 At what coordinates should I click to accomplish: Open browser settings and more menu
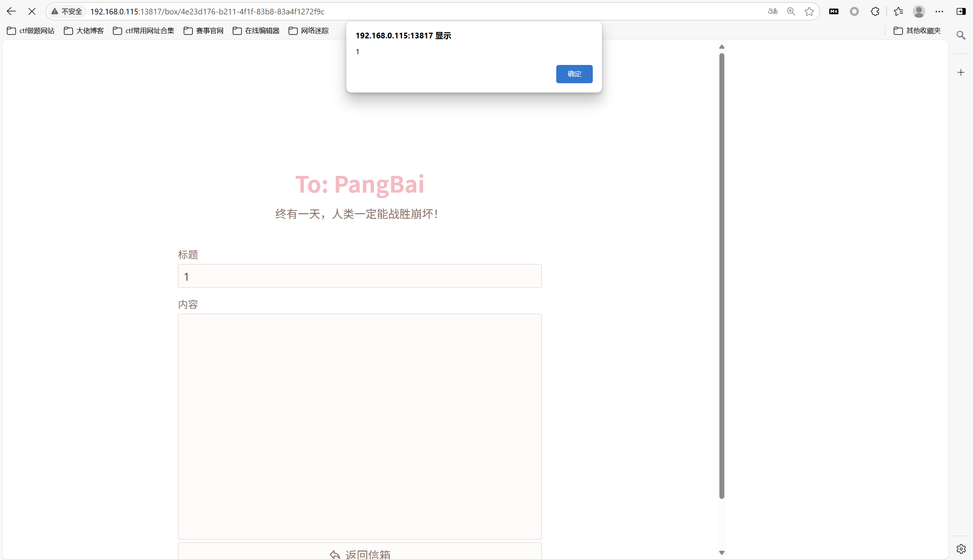(x=939, y=11)
